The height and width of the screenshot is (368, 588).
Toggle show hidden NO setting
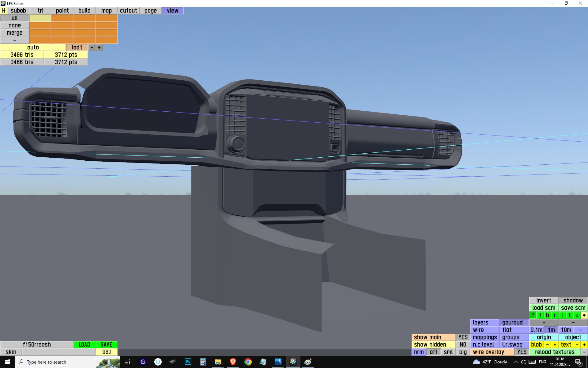click(463, 345)
